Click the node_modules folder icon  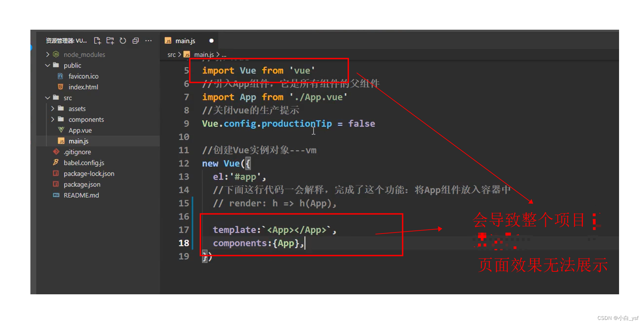tap(56, 54)
